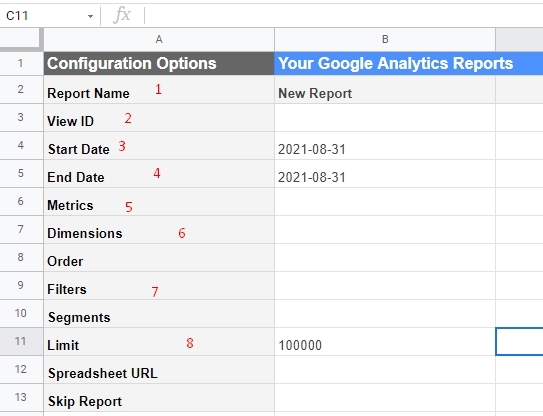Select row 2 header
Image resolution: width=543 pixels, height=416 pixels.
(x=21, y=89)
